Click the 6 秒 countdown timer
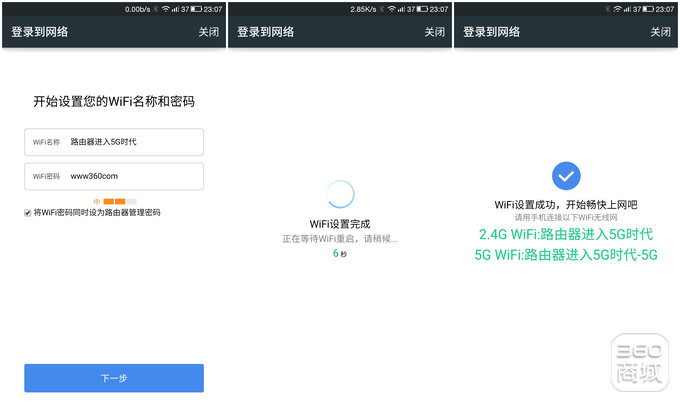Viewport: 680px width, 402px height. coord(340,254)
